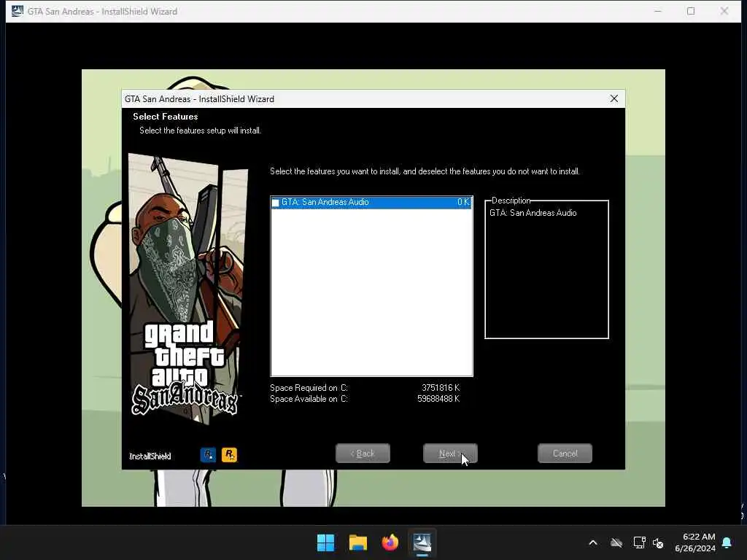Screen dimensions: 747x560
Task: Click the installer icon in outer title bar
Action: tap(18, 11)
